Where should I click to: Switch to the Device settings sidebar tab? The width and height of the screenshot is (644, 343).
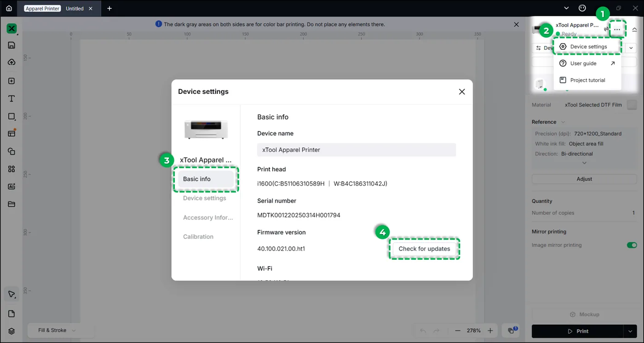point(206,198)
